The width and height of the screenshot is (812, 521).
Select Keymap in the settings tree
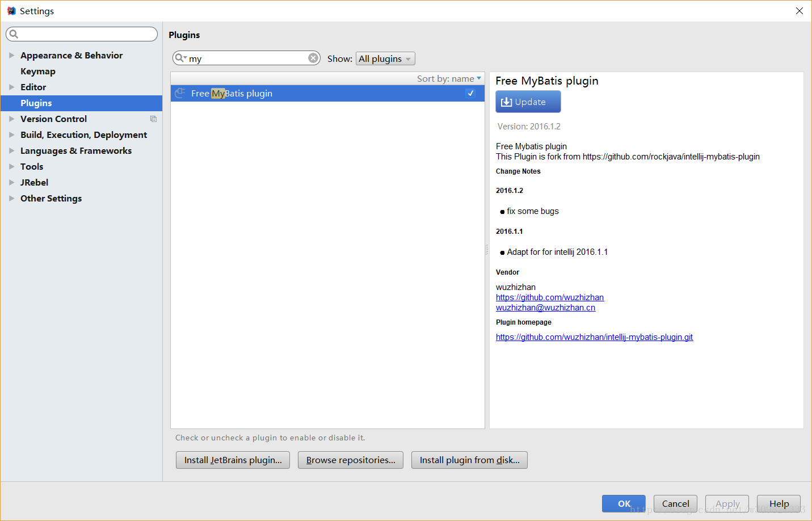38,71
